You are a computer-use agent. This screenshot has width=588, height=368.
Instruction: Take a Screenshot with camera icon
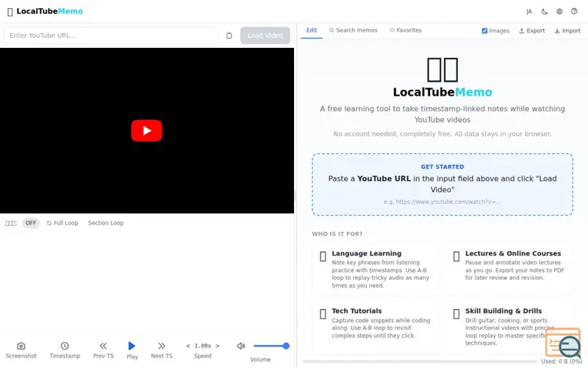21,346
